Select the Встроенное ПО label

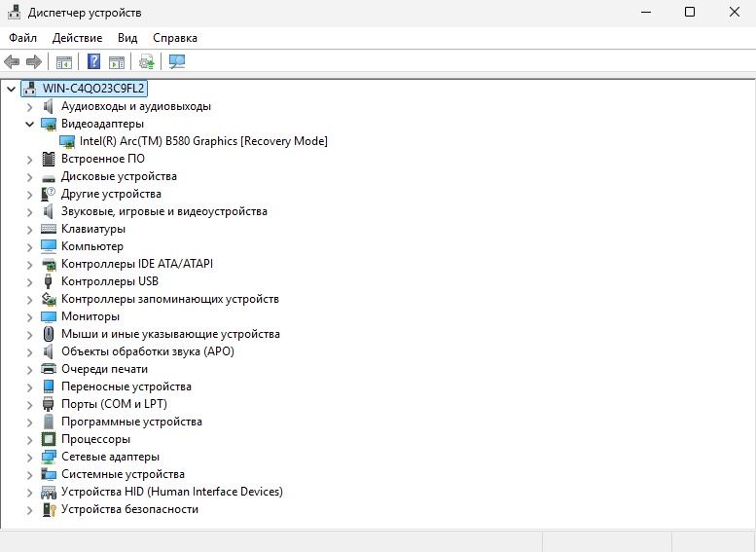pos(103,159)
